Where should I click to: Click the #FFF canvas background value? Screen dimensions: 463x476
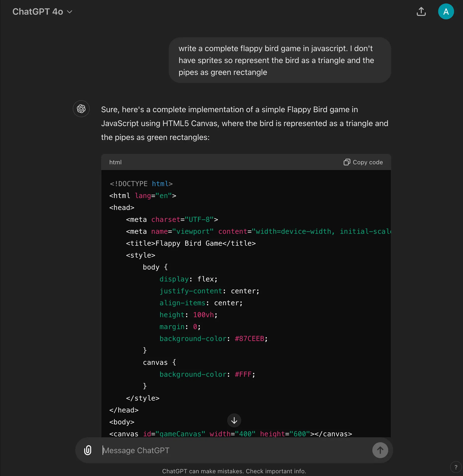243,374
